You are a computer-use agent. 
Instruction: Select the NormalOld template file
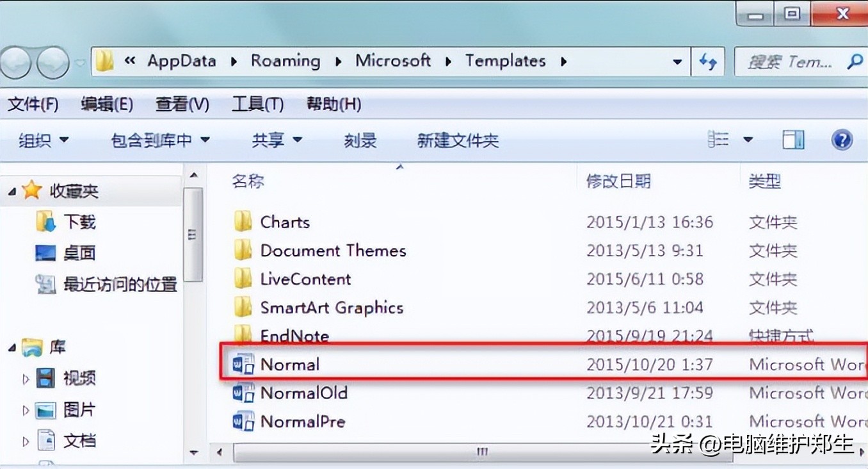[x=303, y=393]
